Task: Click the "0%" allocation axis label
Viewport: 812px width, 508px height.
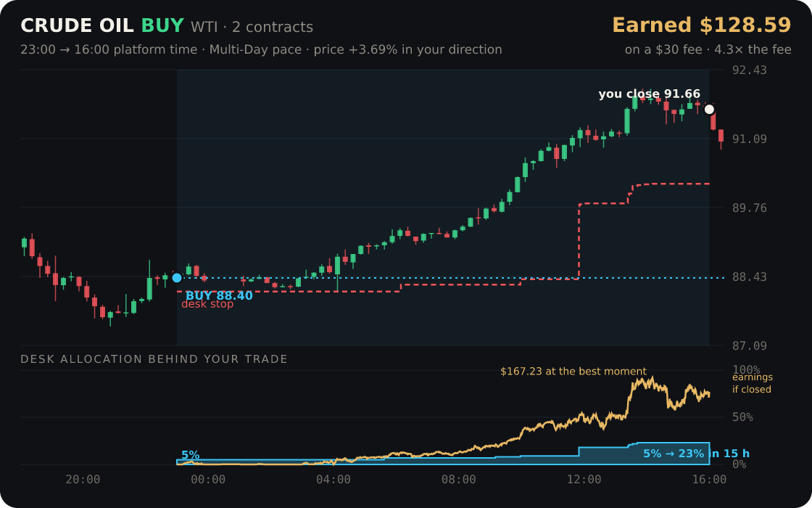Action: tap(739, 464)
